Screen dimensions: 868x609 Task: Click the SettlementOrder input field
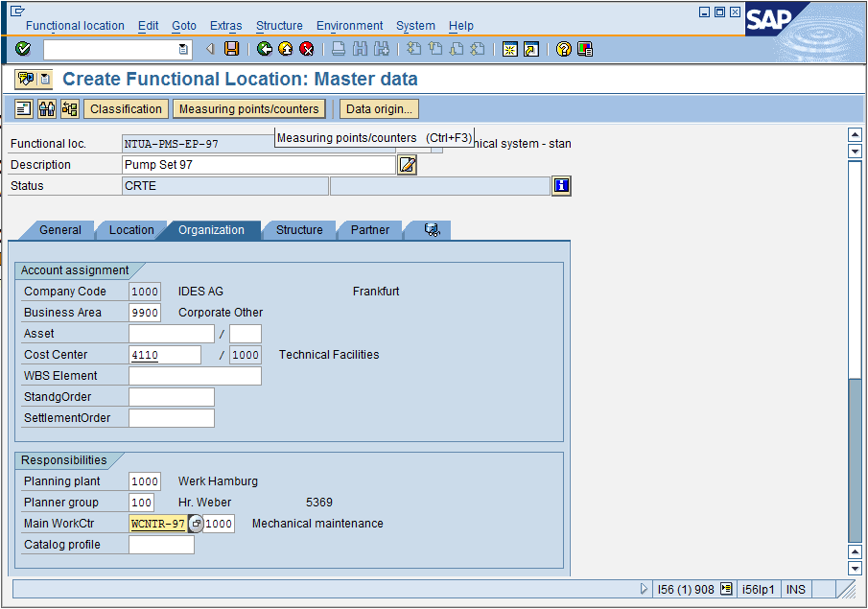point(172,418)
